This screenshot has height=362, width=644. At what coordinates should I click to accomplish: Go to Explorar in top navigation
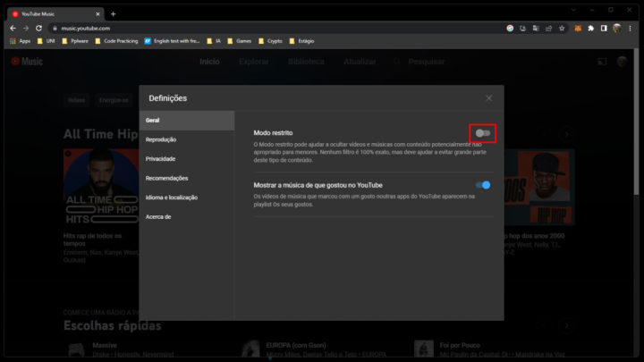254,62
